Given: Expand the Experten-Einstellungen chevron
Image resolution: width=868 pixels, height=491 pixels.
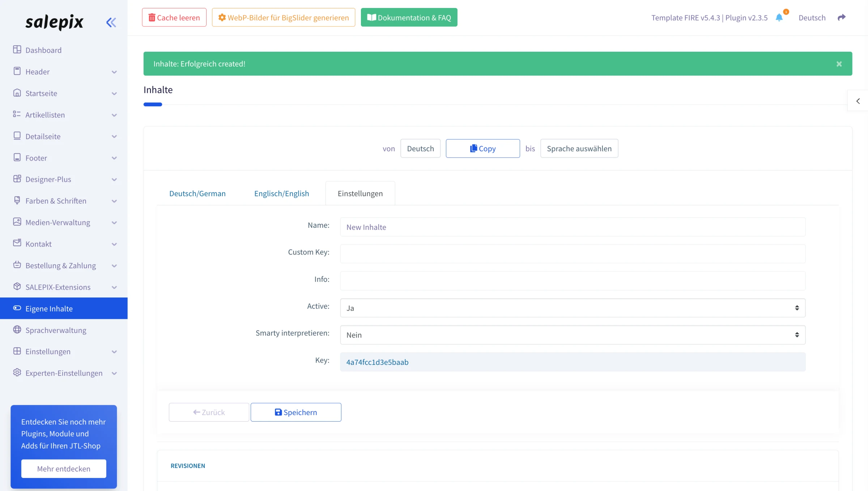Looking at the screenshot, I should 114,373.
